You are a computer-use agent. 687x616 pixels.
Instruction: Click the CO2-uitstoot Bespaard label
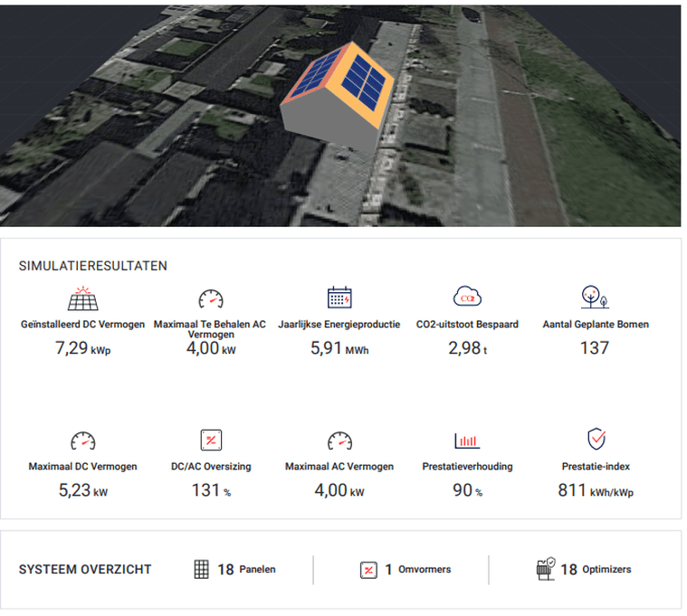coord(467,325)
